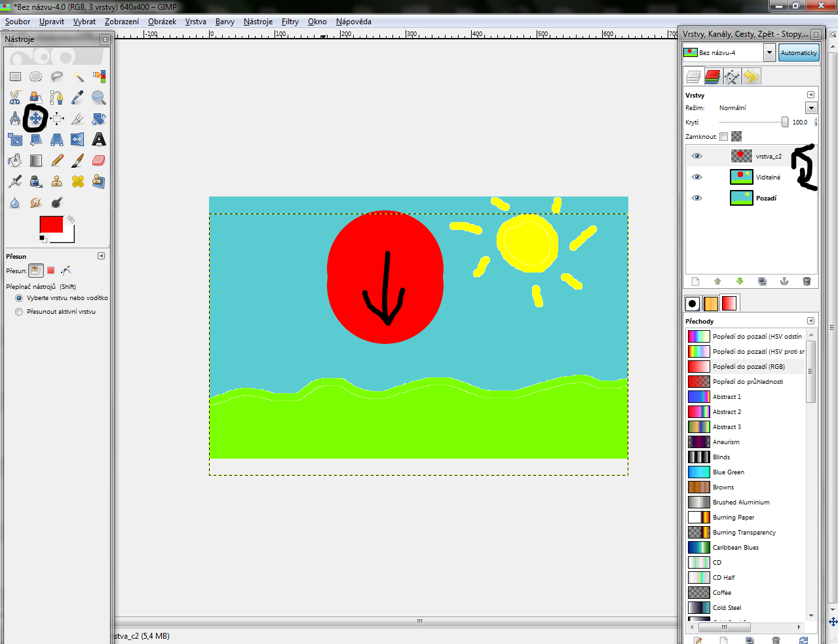838x644 pixels.
Task: Select the Text tool
Action: click(x=99, y=140)
